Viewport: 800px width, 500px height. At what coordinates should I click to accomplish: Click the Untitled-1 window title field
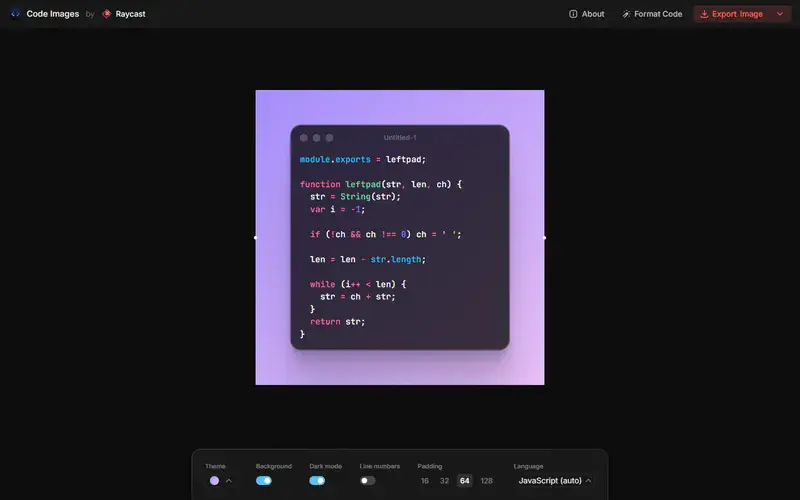(x=400, y=137)
